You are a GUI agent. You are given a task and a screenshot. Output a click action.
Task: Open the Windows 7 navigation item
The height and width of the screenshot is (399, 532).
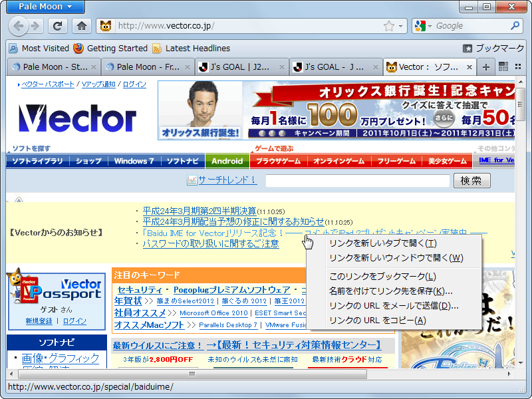134,161
